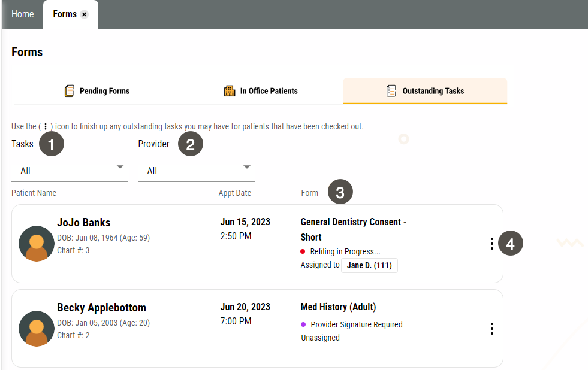The height and width of the screenshot is (370, 588).
Task: Click Becky Applebottom's DOB line
Action: (104, 323)
